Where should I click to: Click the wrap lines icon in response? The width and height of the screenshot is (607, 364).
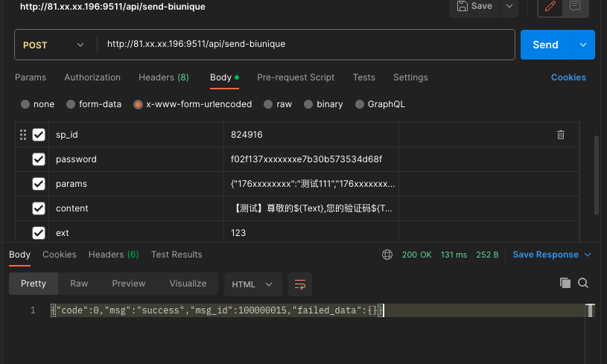tap(300, 284)
